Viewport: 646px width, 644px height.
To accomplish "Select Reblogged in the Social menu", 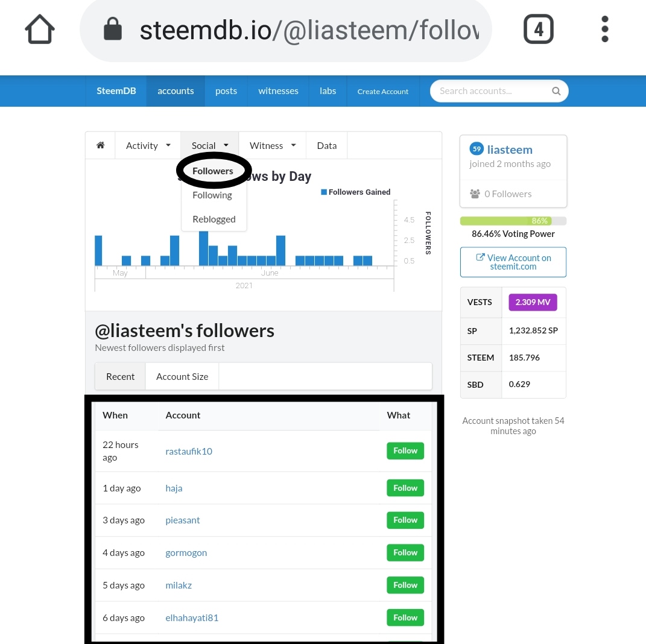I will [214, 219].
